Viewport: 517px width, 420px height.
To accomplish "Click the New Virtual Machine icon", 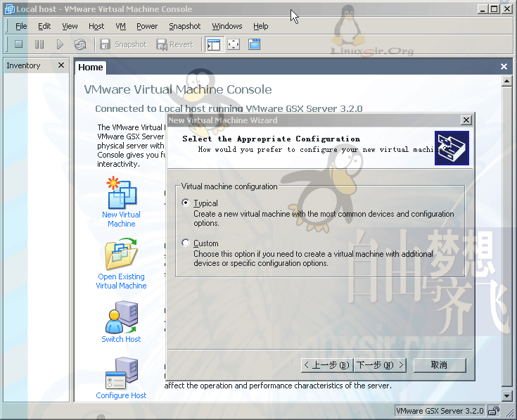I will click(121, 193).
